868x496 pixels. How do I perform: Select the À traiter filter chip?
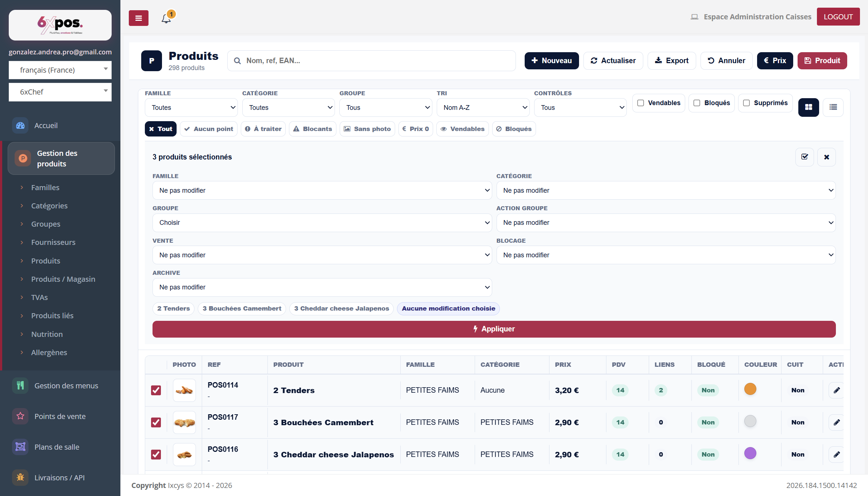263,129
